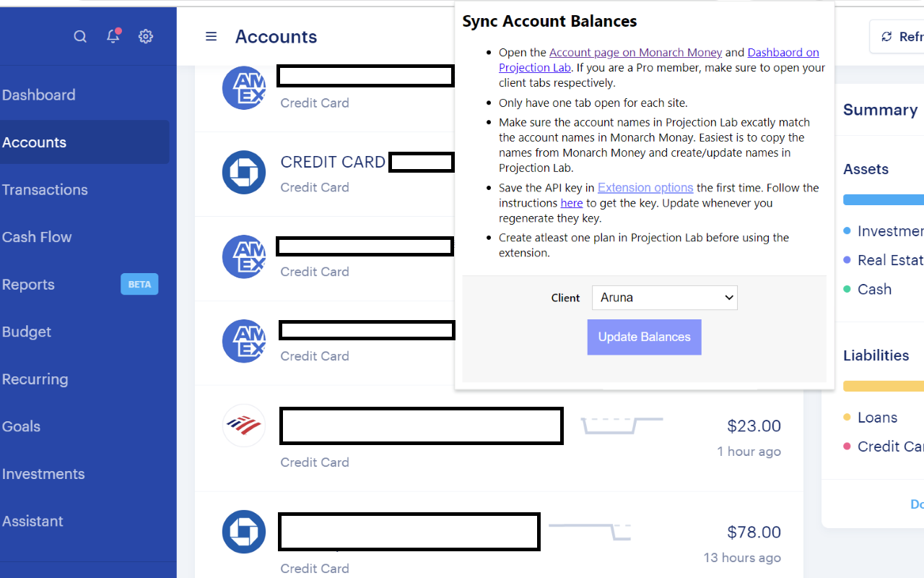Screen dimensions: 924x578
Task: Click the Loans legend entry
Action: click(x=871, y=418)
